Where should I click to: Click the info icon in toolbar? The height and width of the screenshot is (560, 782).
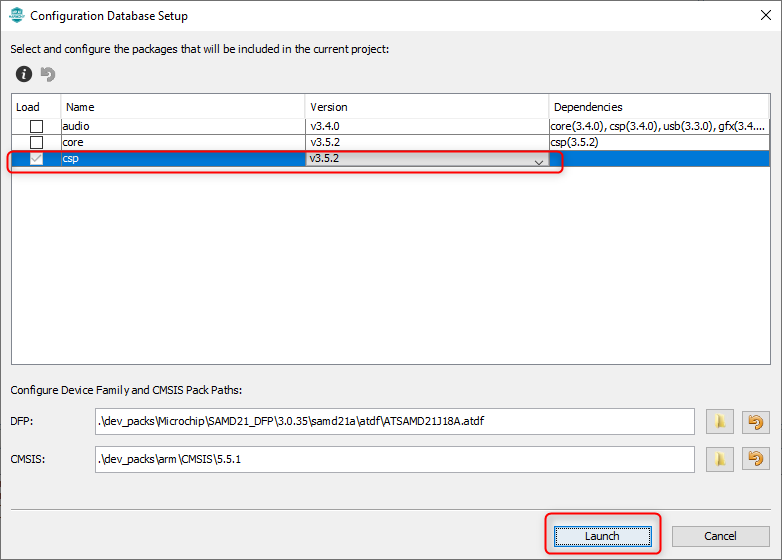tap(24, 74)
